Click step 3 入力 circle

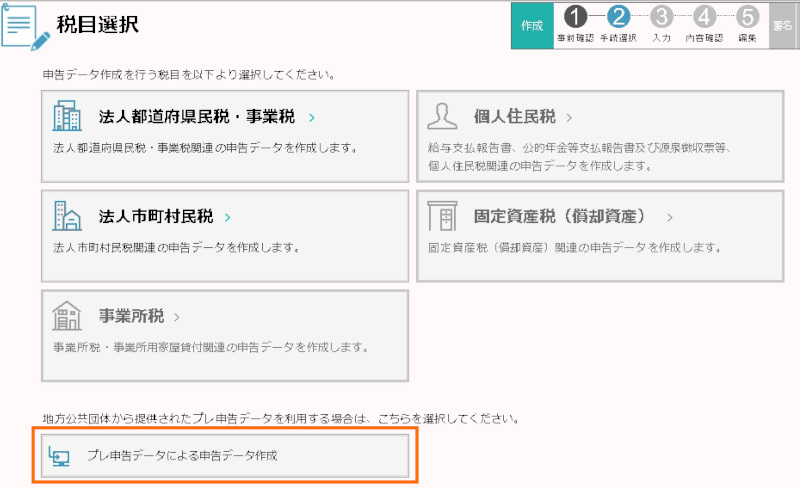click(x=661, y=17)
